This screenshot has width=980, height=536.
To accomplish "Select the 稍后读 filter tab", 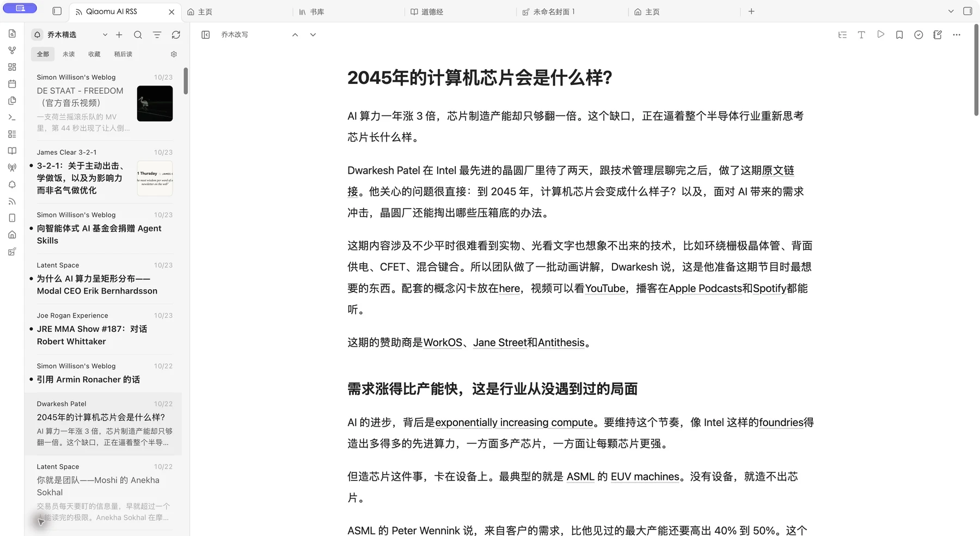I will [x=123, y=54].
